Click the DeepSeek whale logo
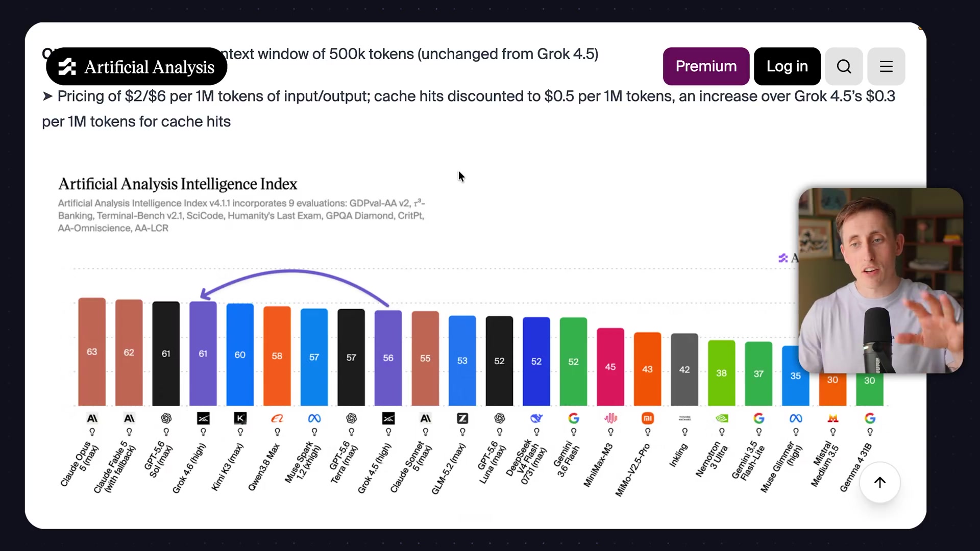This screenshot has height=551, width=980. [536, 418]
